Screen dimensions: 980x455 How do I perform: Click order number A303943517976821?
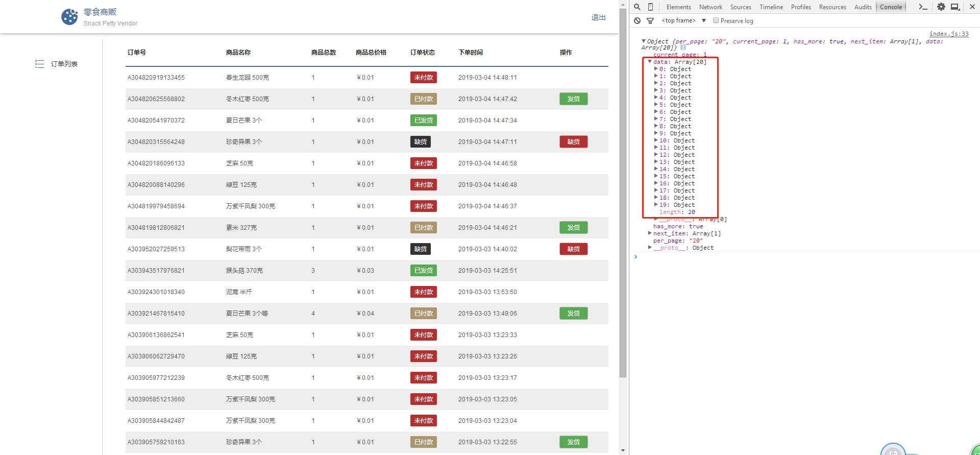click(156, 271)
